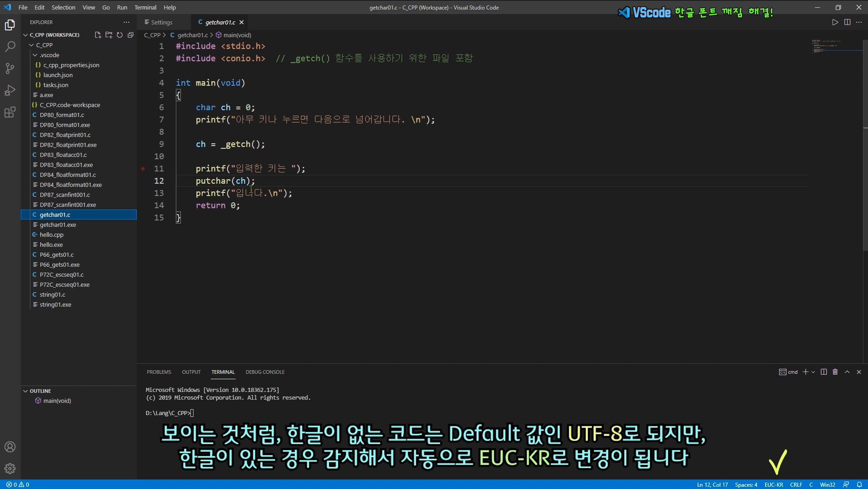The height and width of the screenshot is (489, 868).
Task: Open the View menu
Action: point(89,7)
